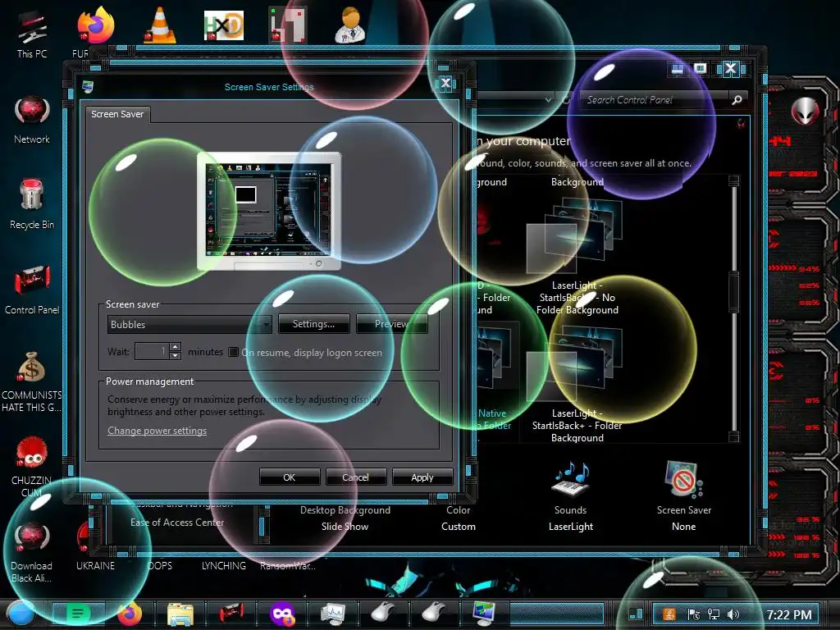Increase the Wait minutes spinner
This screenshot has height=630, width=840.
coord(175,347)
